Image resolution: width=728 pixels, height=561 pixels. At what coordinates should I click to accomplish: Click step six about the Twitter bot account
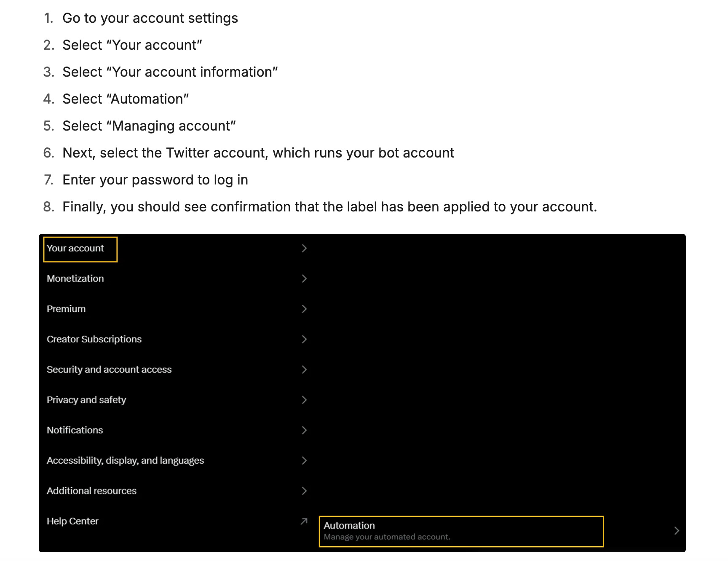click(x=258, y=153)
